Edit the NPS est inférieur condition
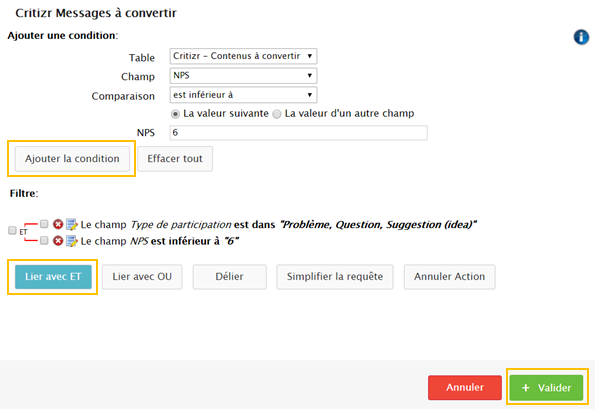595x409 pixels. coord(71,241)
